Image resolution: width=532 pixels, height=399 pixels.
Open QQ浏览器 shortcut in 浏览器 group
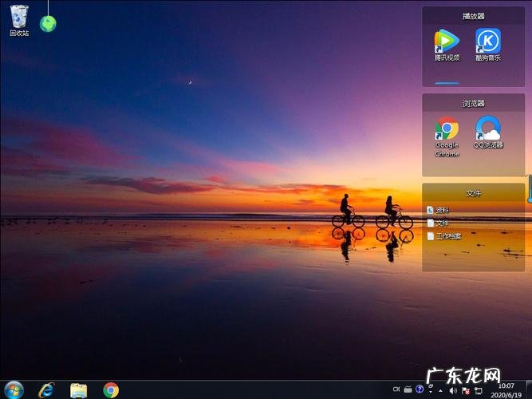488,132
